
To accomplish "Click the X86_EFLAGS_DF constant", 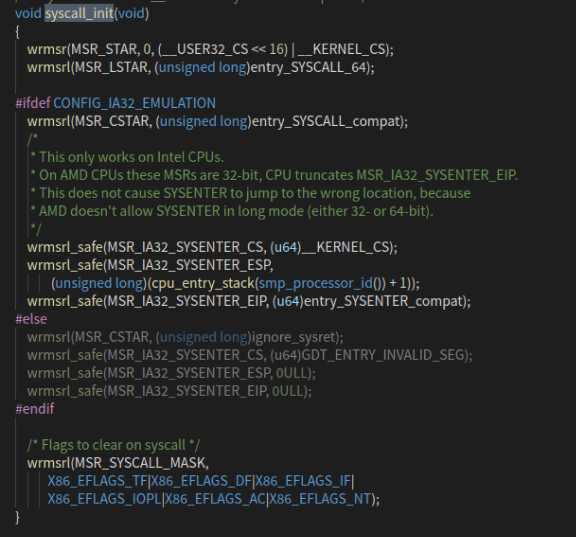I will point(202,481).
